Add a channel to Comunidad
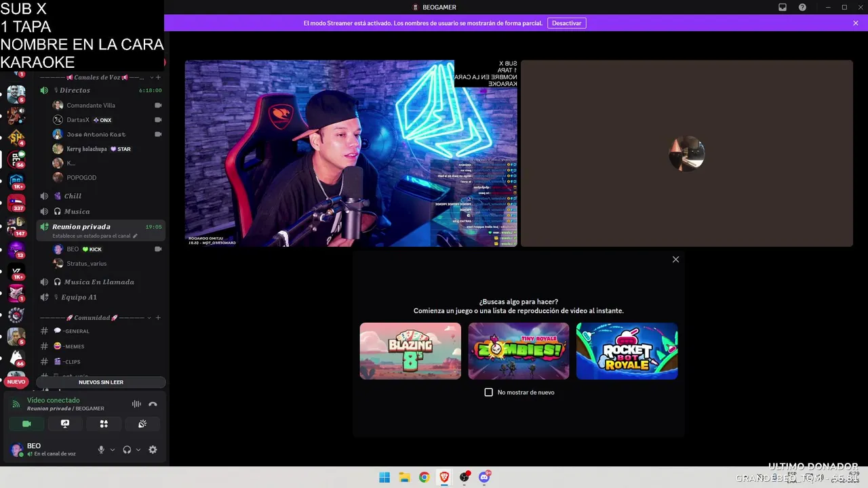Screen dimensions: 868x488 [x=158, y=317]
